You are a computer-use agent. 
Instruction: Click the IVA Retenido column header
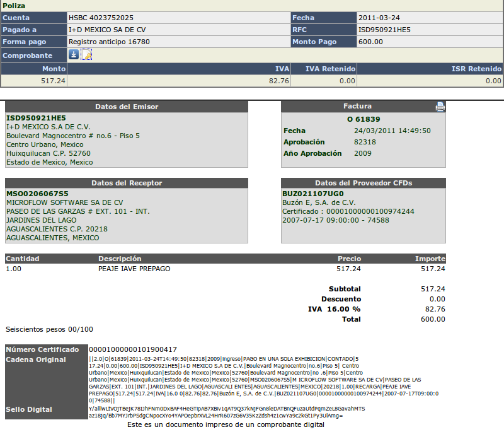tap(330, 69)
